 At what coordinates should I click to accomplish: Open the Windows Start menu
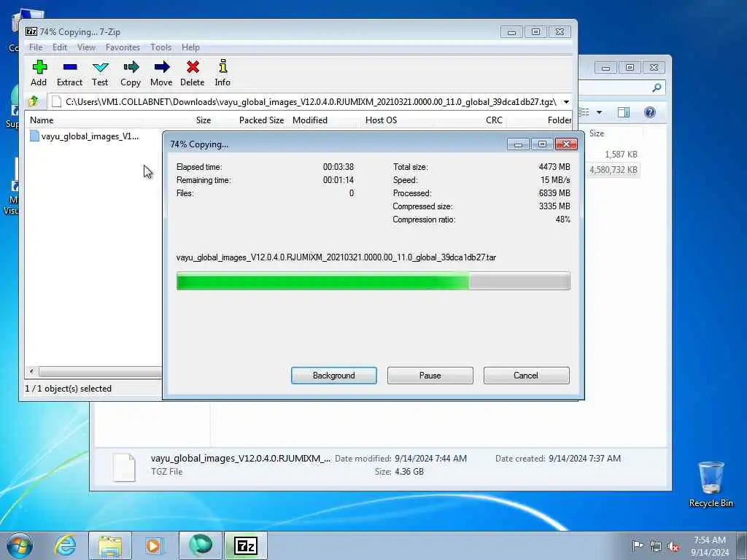pyautogui.click(x=20, y=545)
